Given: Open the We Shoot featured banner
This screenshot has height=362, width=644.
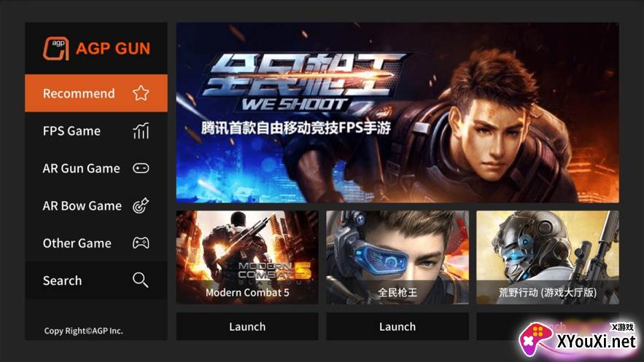Looking at the screenshot, I should coord(397,112).
